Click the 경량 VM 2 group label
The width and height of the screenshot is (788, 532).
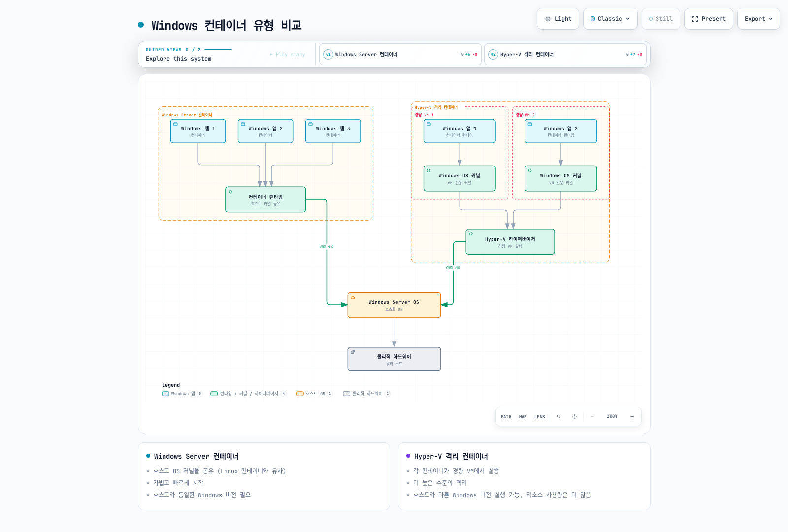(525, 115)
